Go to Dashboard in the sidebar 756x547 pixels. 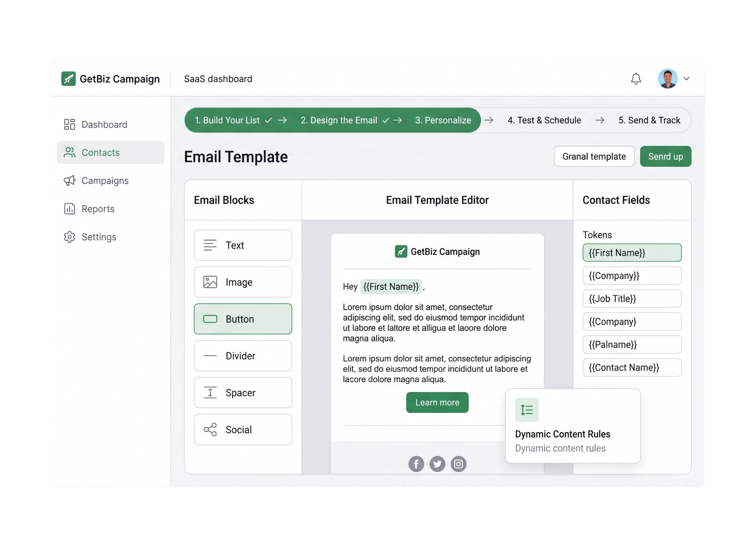[x=110, y=124]
